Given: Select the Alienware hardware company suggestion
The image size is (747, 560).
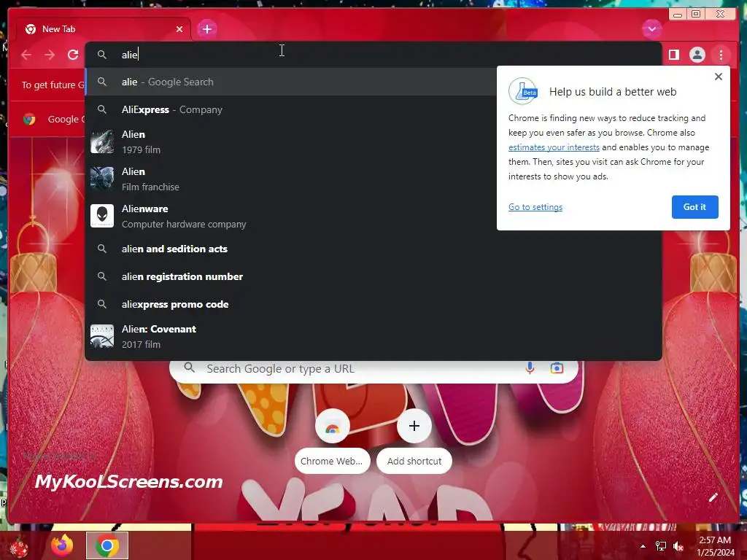Looking at the screenshot, I should tap(291, 216).
